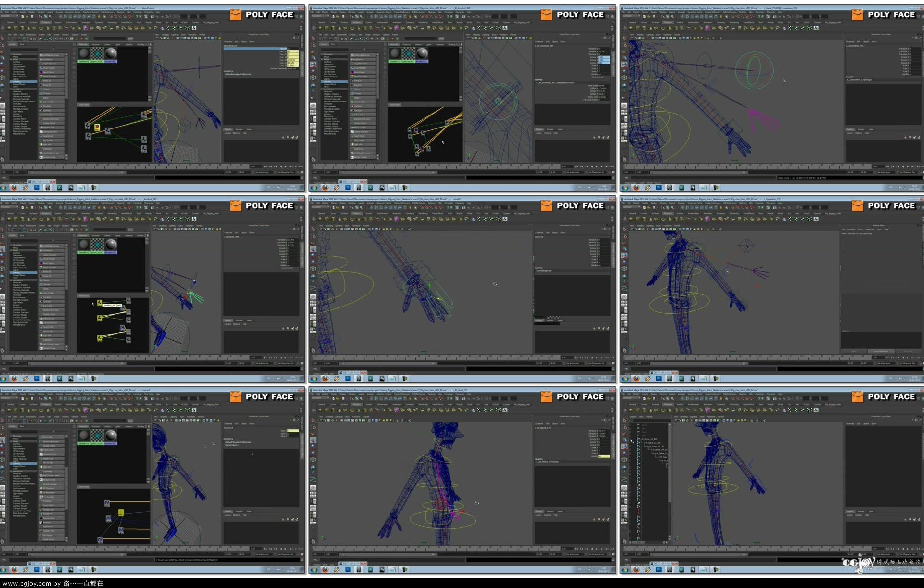924x588 pixels.
Task: Select the Polygon Sphere icon on the Polygons shelf
Action: click(x=9, y=28)
